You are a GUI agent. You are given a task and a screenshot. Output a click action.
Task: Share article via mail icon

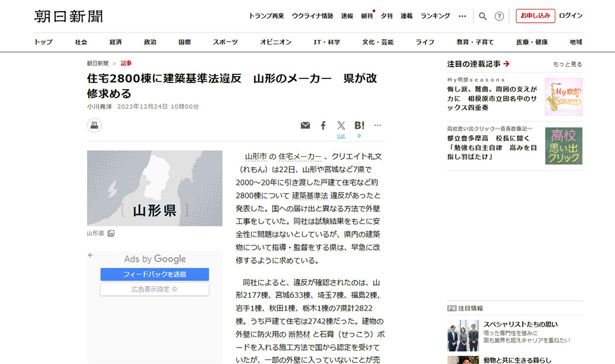[x=305, y=125]
